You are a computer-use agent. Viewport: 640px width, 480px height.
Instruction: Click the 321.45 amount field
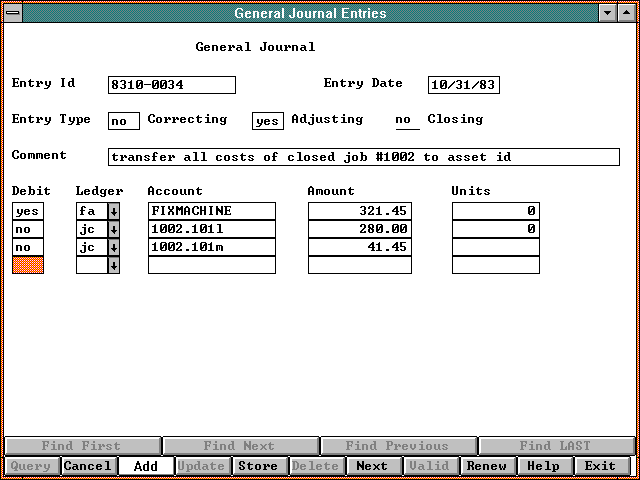click(359, 211)
